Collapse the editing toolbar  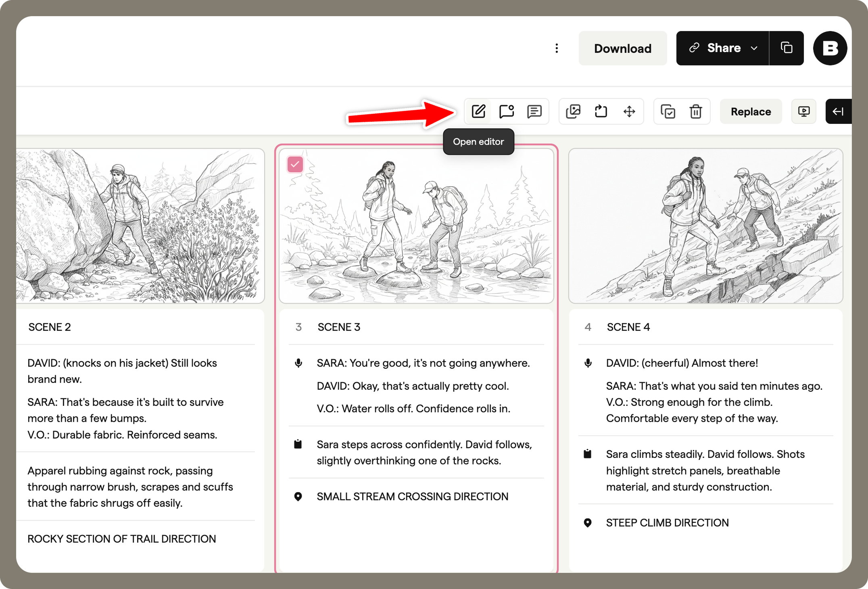click(x=839, y=111)
